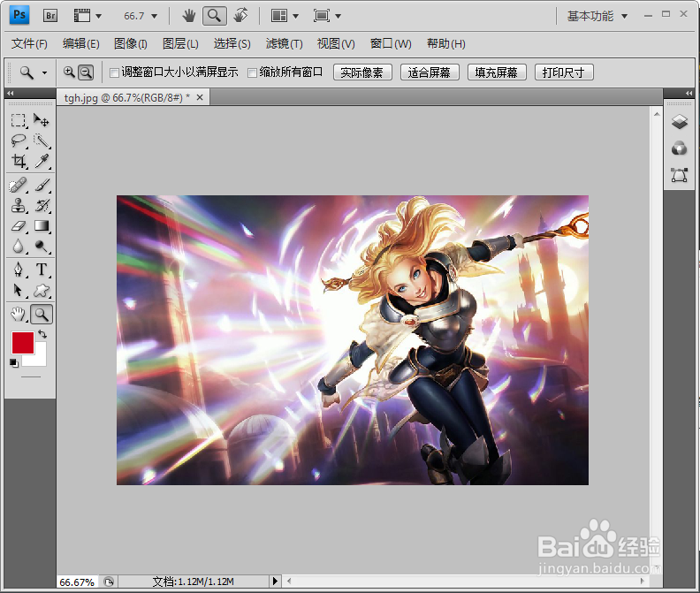700x593 pixels.
Task: Select the Pen tool
Action: click(19, 270)
